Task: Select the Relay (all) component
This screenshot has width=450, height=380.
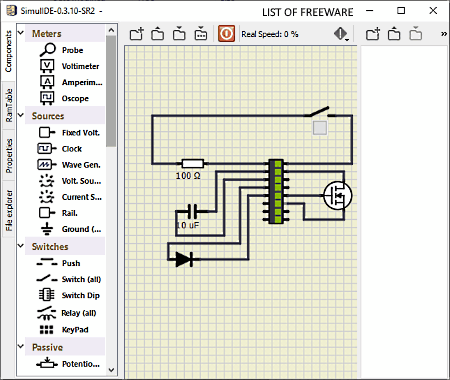Action: 65,313
